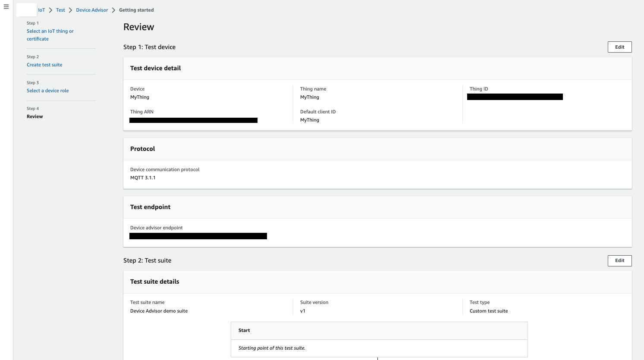
Task: Select the Start node in the test suite
Action: coord(244,330)
